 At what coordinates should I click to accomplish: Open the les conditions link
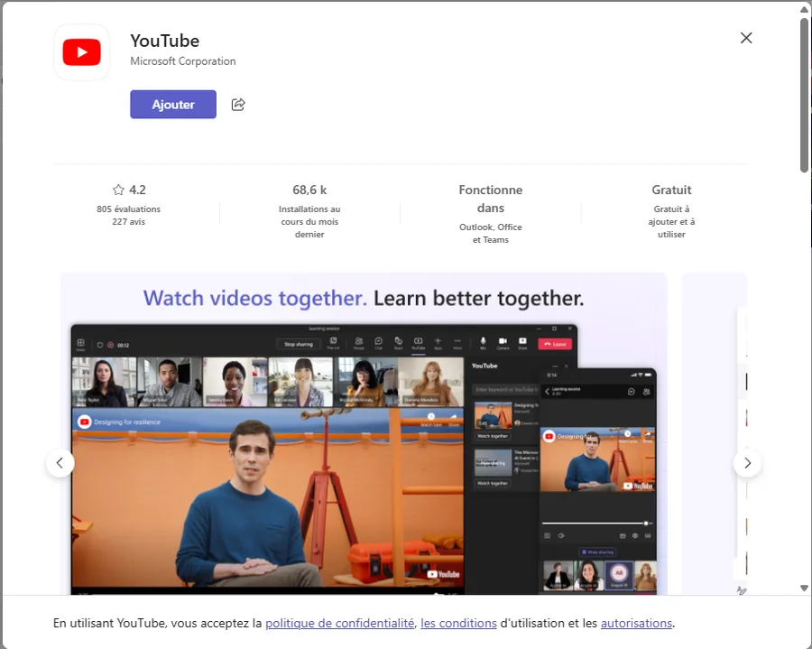459,623
